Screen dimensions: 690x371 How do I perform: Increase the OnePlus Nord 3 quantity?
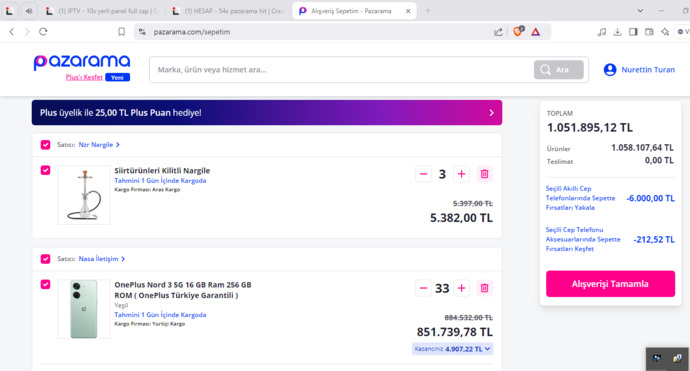pyautogui.click(x=461, y=288)
